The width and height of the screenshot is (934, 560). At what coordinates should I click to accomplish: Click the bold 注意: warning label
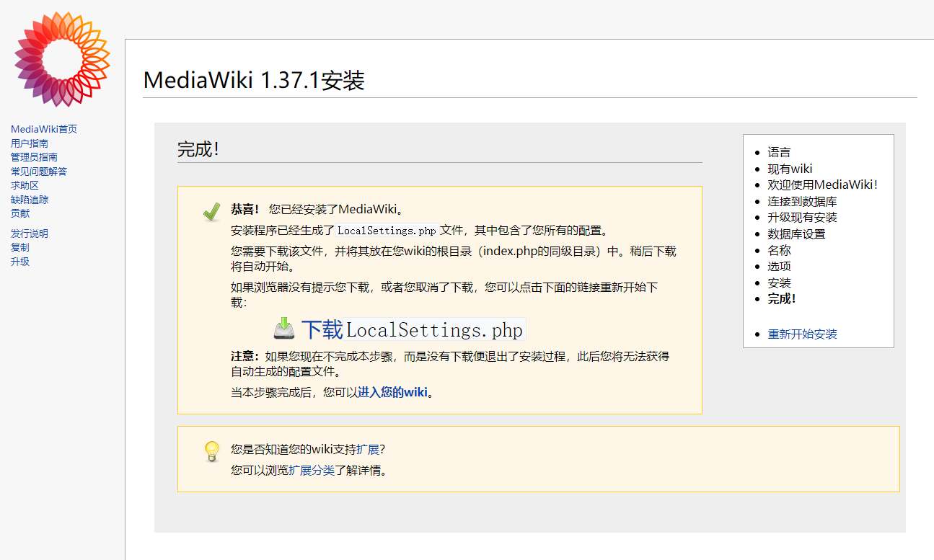click(x=244, y=356)
